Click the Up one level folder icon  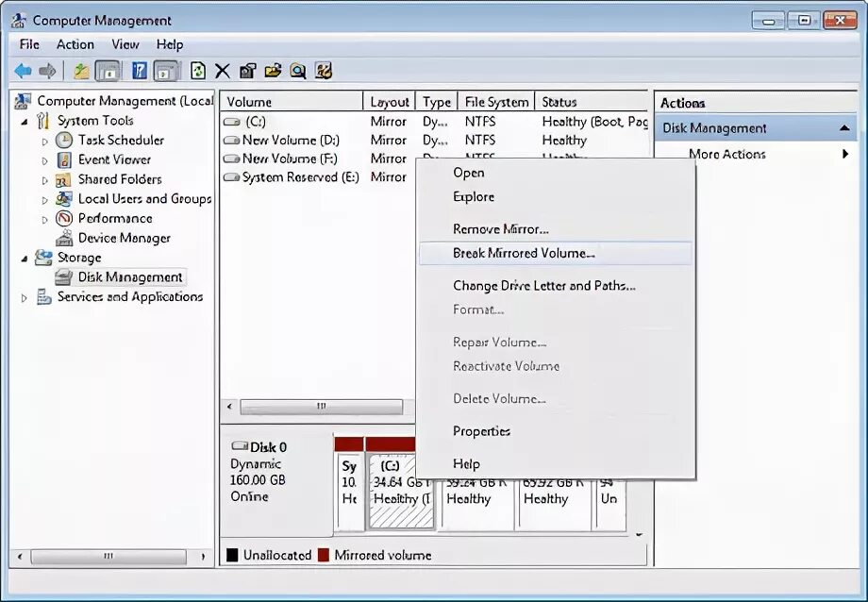pyautogui.click(x=81, y=71)
